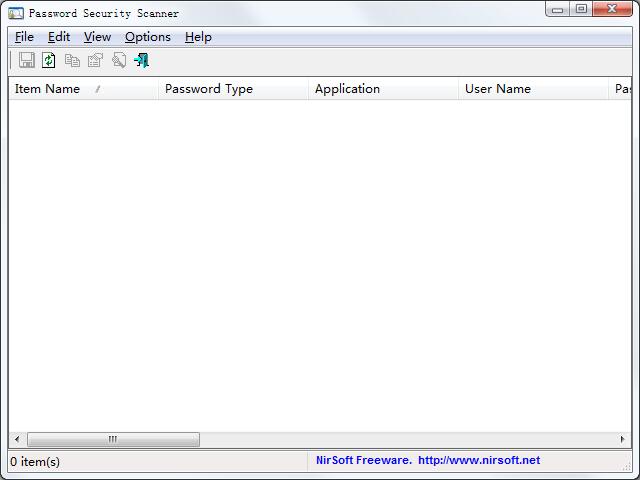Click the Copy Selected Items icon

point(72,60)
